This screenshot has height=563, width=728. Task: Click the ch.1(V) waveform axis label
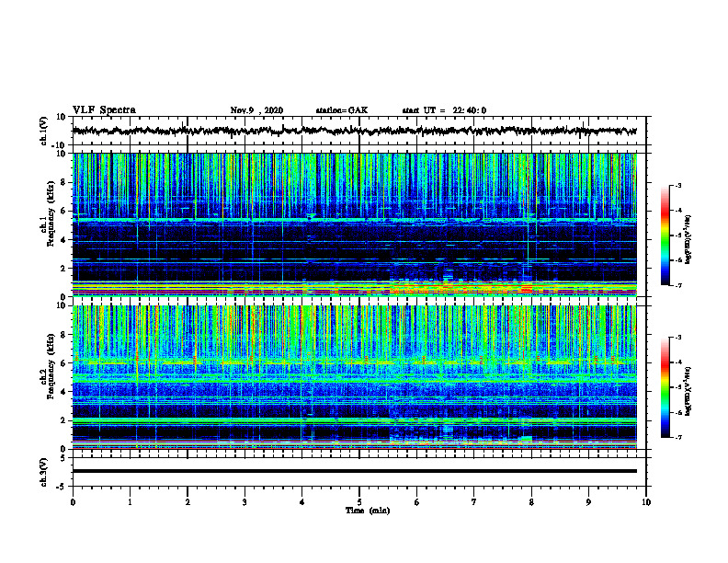[x=44, y=131]
